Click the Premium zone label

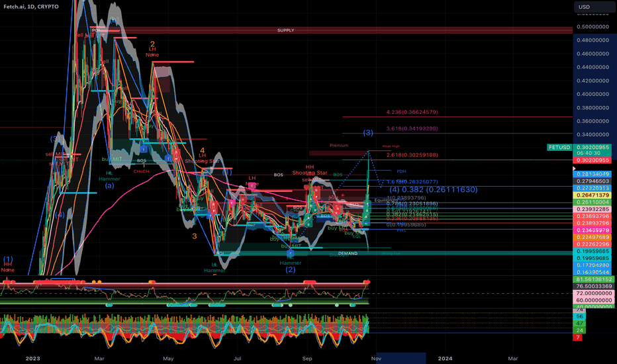click(x=339, y=146)
